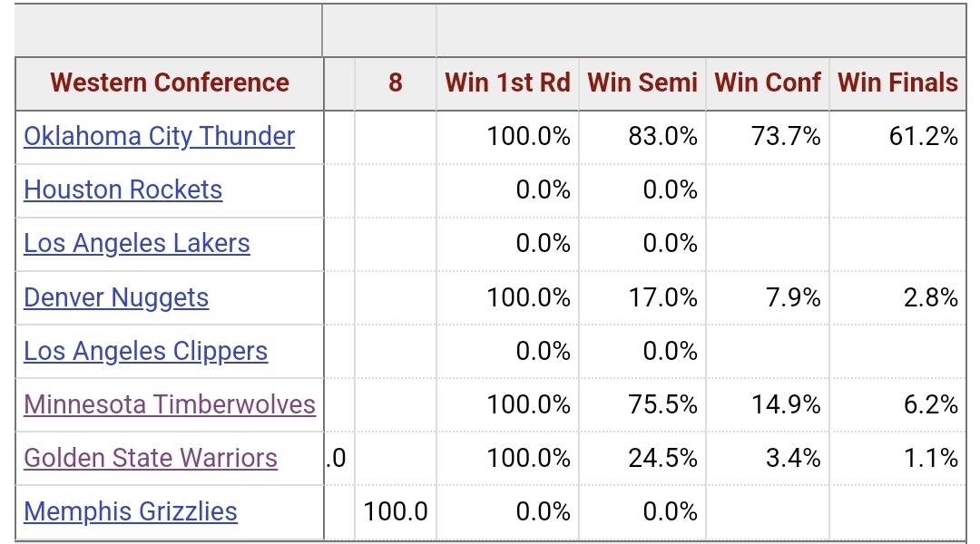Open the Los Angeles Lakers link
The height and width of the screenshot is (544, 980).
coord(136,243)
